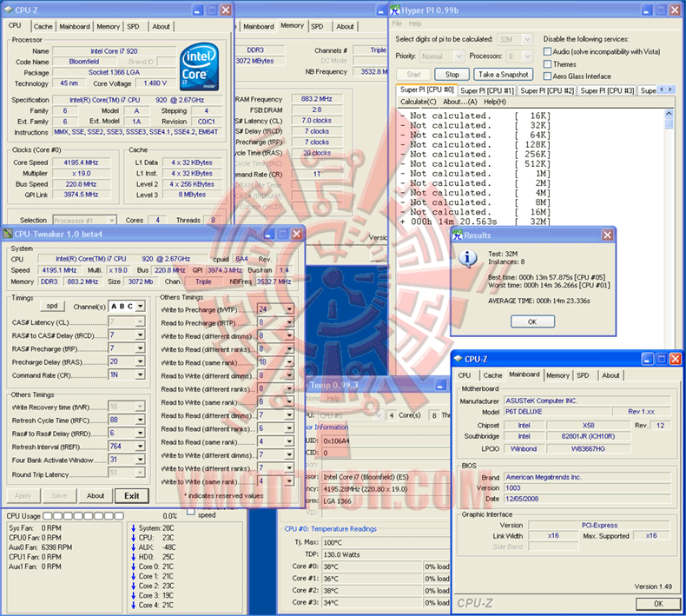Click left scroll arrow of Super PI tabs

point(662,89)
